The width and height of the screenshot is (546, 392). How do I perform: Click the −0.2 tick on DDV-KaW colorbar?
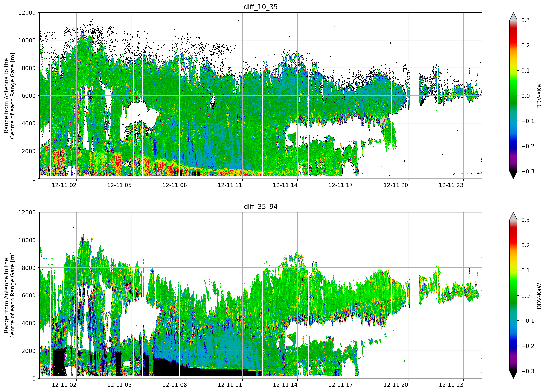pos(527,346)
